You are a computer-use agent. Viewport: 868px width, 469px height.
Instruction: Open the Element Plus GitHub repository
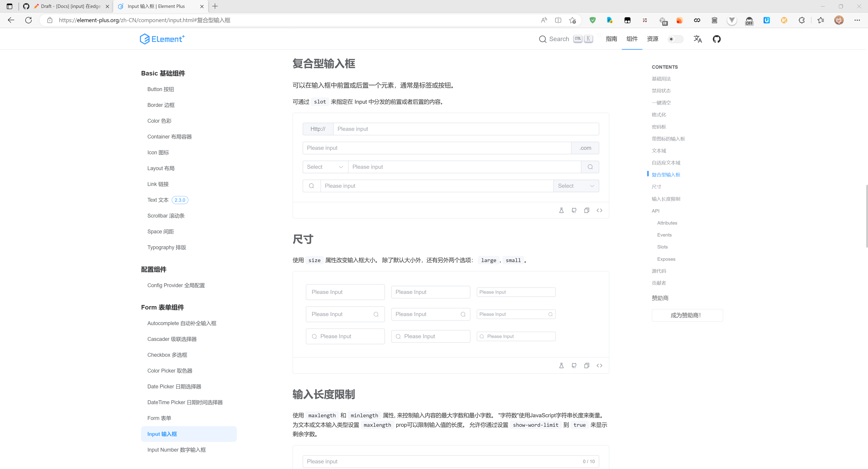pos(717,39)
